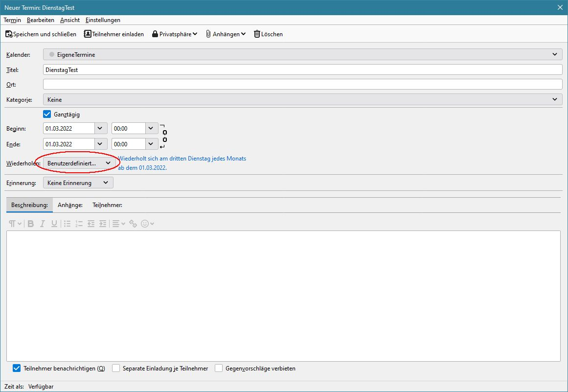
Task: Open Erinnerung Keine Erinnerung dropdown
Action: pyautogui.click(x=78, y=183)
